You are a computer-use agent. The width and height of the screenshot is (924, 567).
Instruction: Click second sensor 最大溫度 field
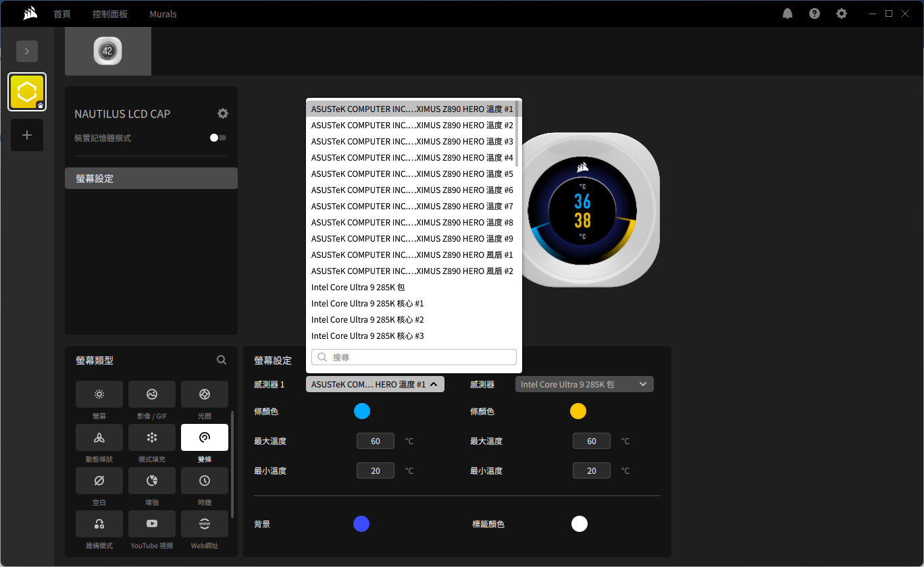pos(592,441)
